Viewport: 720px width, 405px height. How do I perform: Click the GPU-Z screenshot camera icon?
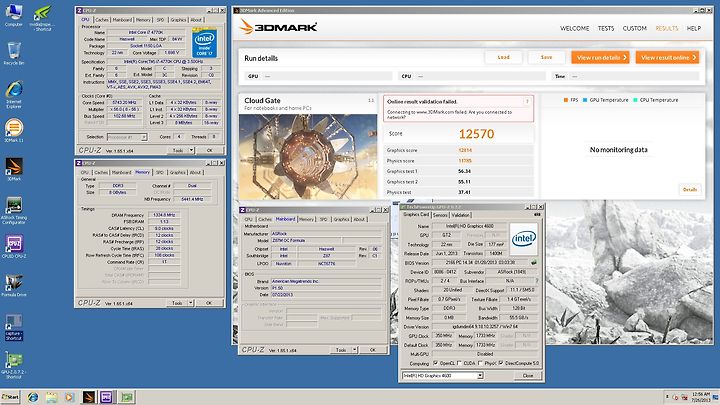click(537, 214)
